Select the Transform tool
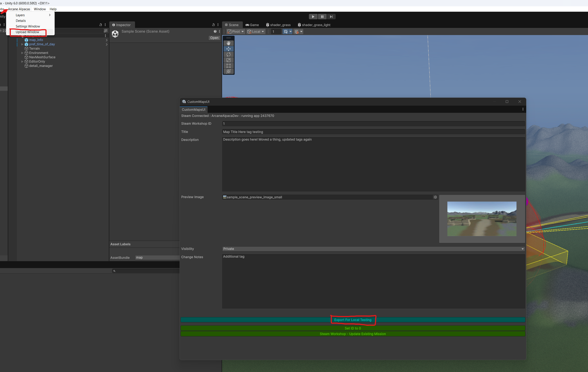 tap(228, 71)
